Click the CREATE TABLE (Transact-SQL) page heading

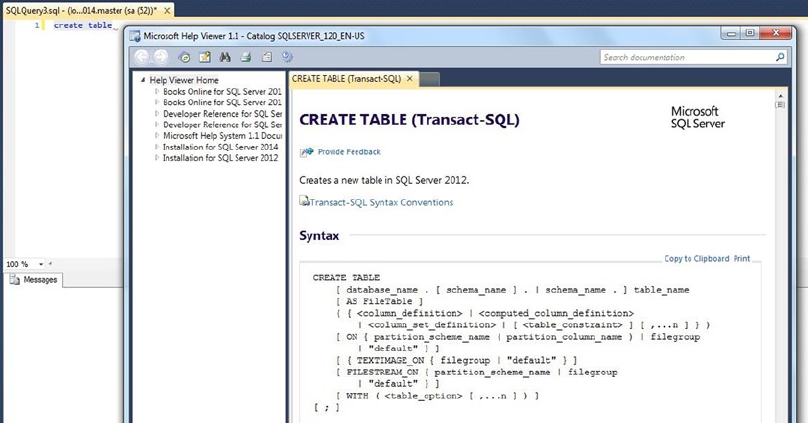click(x=409, y=120)
